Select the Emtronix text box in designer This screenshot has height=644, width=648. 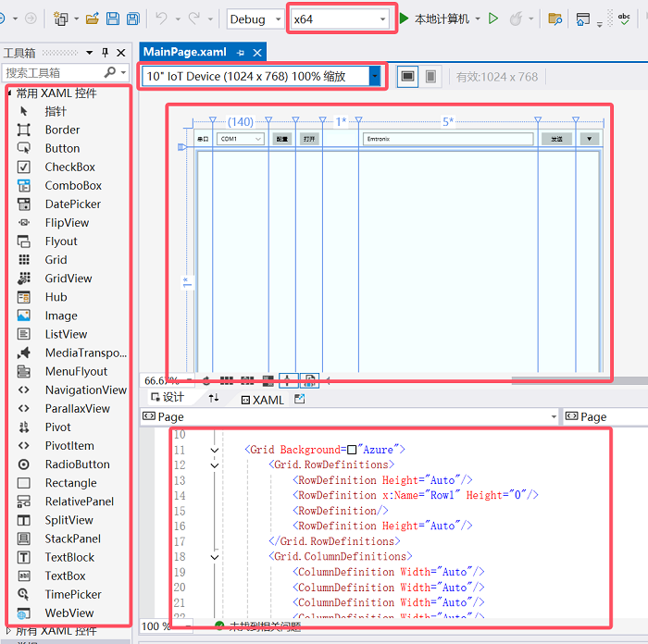point(448,139)
